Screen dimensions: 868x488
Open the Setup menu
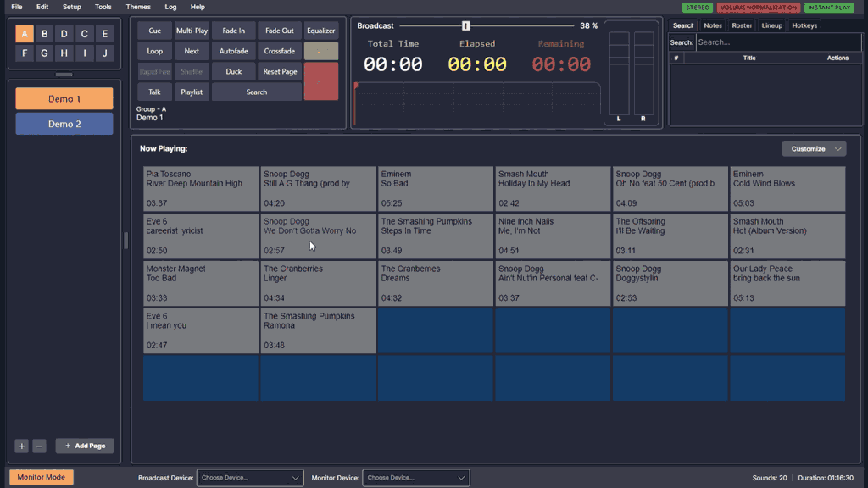tap(71, 7)
